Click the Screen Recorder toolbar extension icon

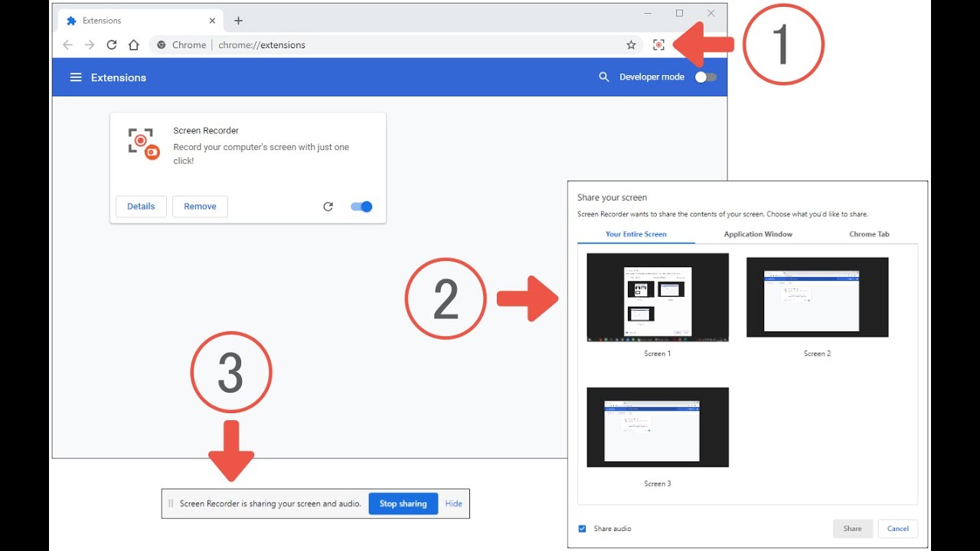pyautogui.click(x=658, y=45)
